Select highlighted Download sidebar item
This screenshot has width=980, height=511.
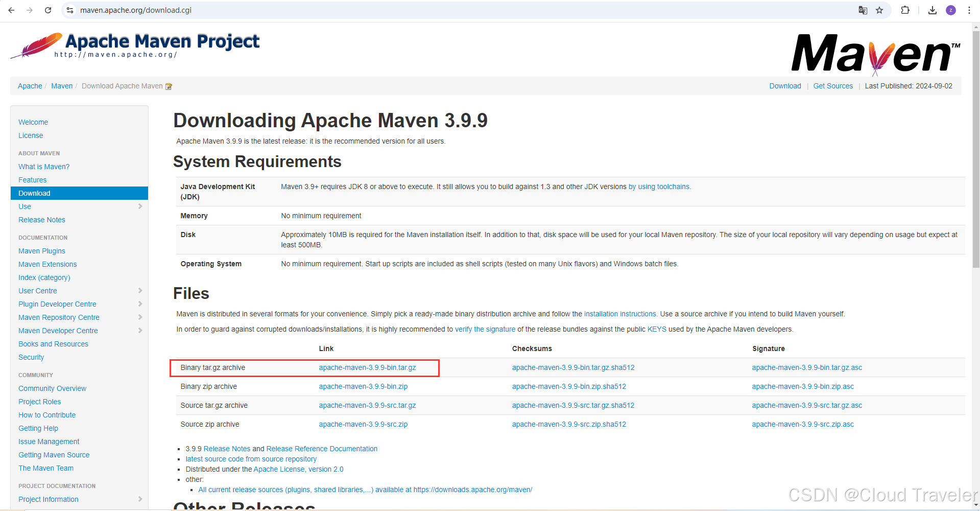coord(79,193)
